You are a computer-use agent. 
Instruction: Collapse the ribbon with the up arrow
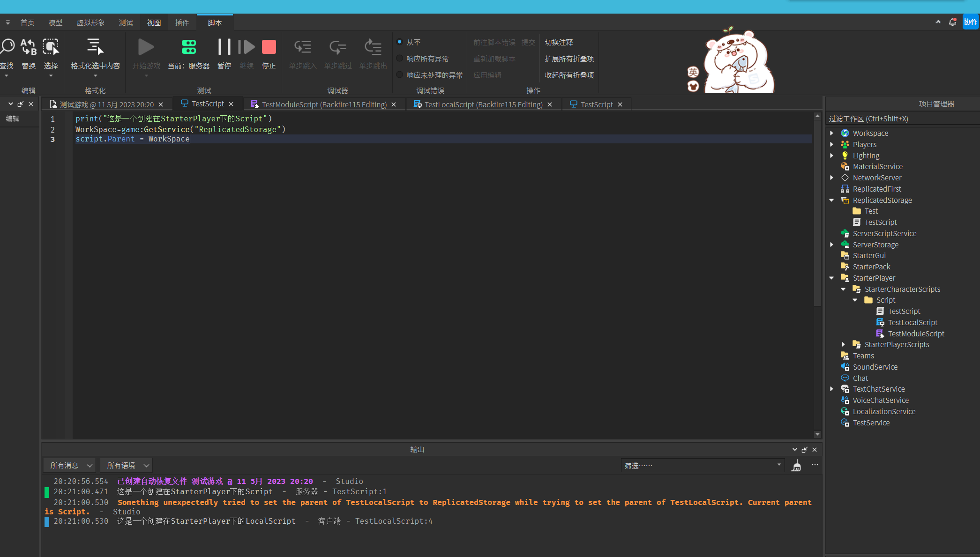(938, 22)
